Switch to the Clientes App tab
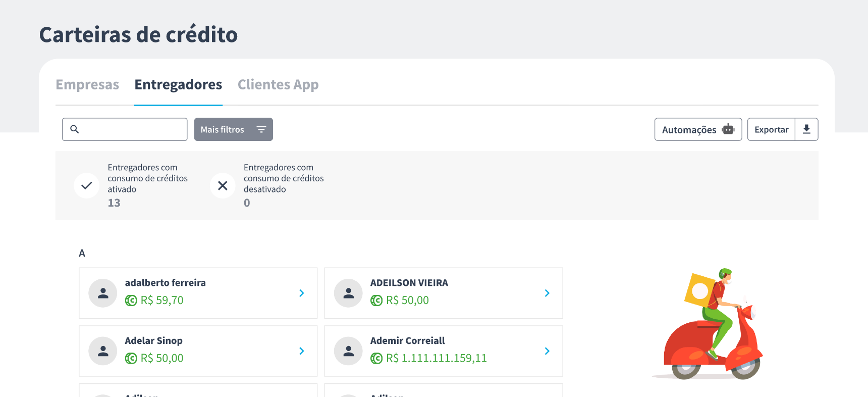This screenshot has height=397, width=868. click(x=278, y=84)
